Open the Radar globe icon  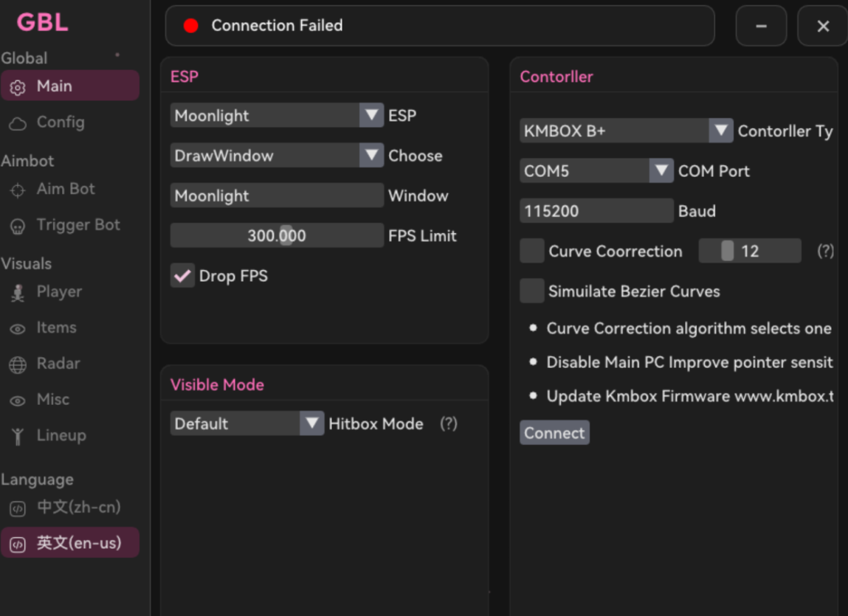coord(18,365)
